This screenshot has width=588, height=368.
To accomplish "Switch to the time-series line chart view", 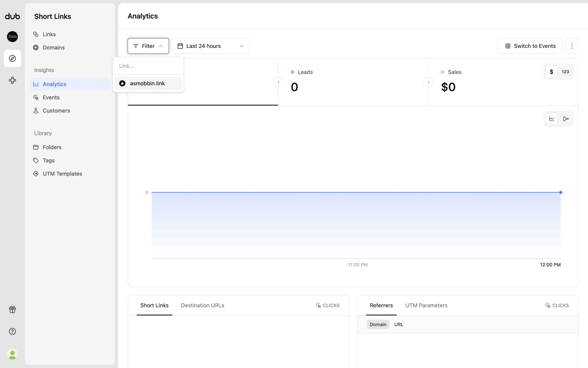I will tap(552, 119).
